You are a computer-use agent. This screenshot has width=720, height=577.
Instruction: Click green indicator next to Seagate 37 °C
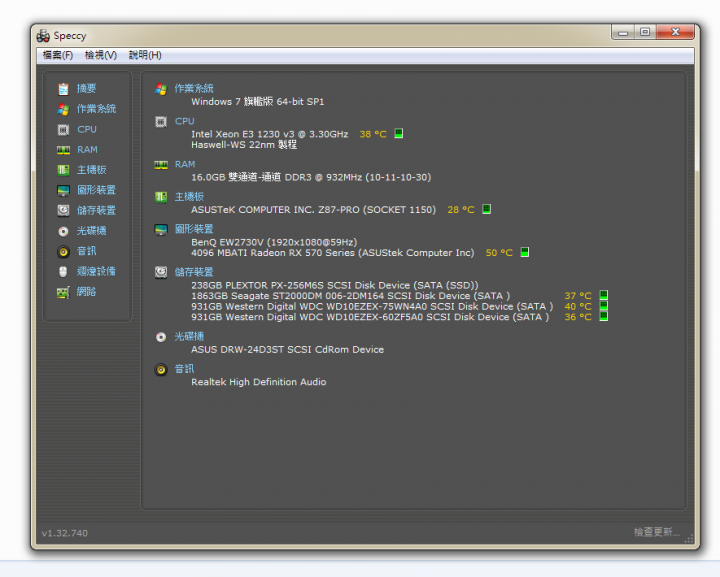(604, 295)
